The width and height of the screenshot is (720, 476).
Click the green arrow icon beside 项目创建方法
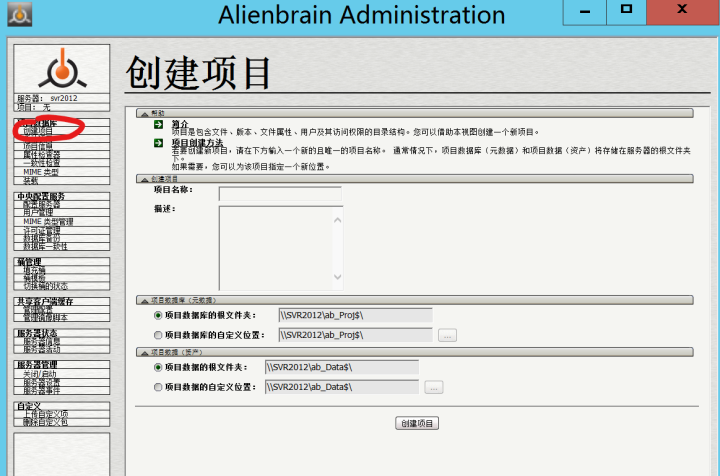tap(158, 143)
